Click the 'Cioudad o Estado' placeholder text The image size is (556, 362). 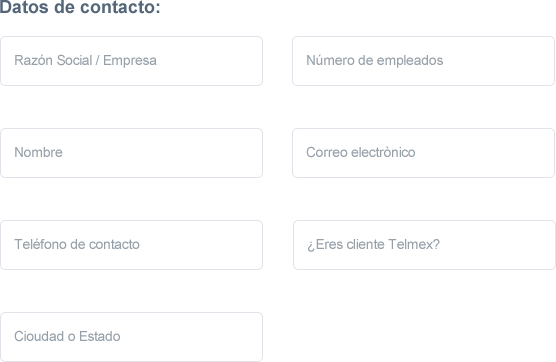pyautogui.click(x=67, y=336)
